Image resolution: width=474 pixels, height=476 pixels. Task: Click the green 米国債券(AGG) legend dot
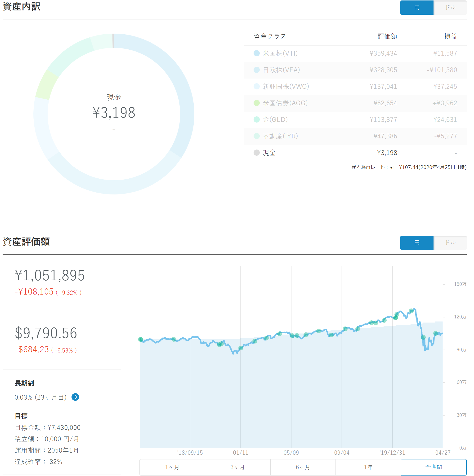coord(256,103)
